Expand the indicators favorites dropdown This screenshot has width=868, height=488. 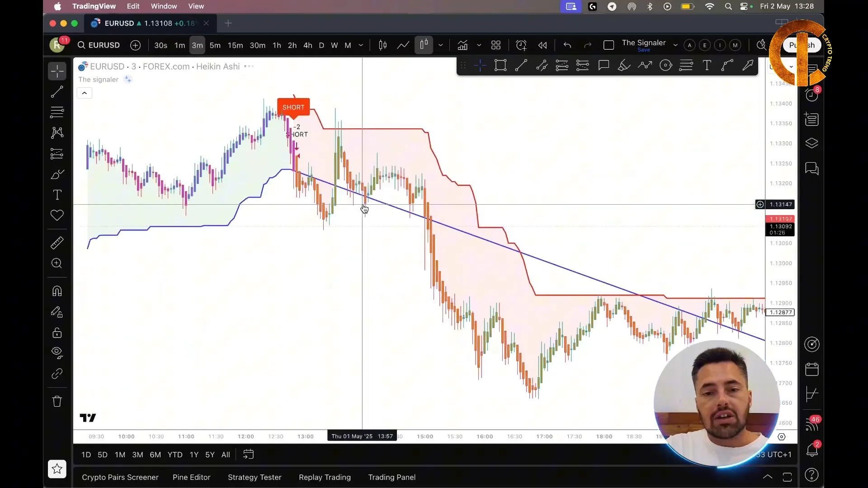(479, 45)
